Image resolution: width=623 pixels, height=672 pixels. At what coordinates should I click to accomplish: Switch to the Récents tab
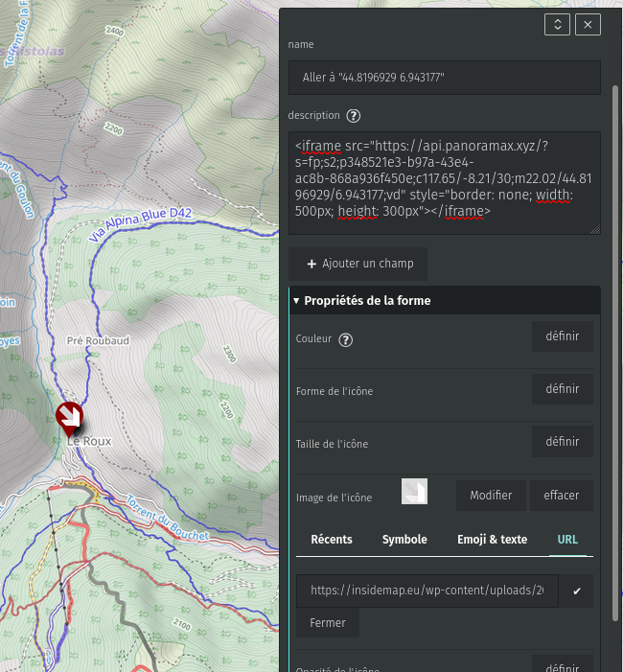point(332,540)
